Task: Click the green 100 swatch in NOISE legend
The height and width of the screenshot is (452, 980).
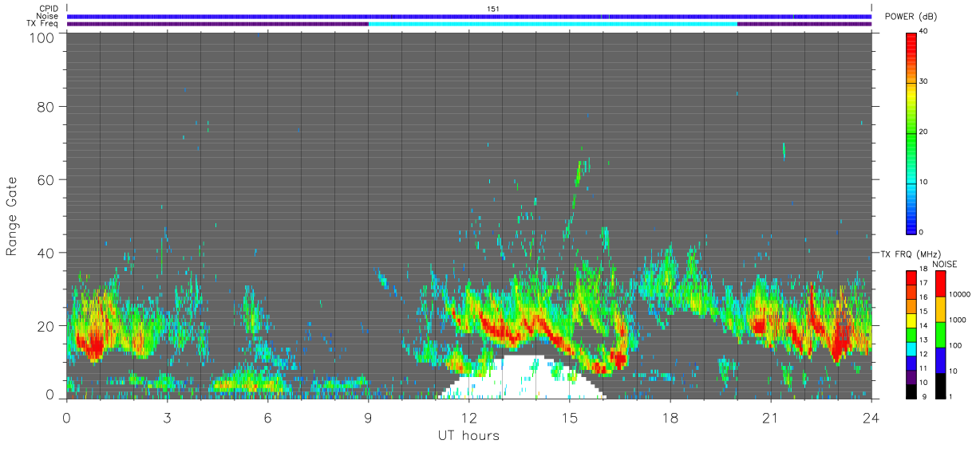Action: tap(939, 335)
